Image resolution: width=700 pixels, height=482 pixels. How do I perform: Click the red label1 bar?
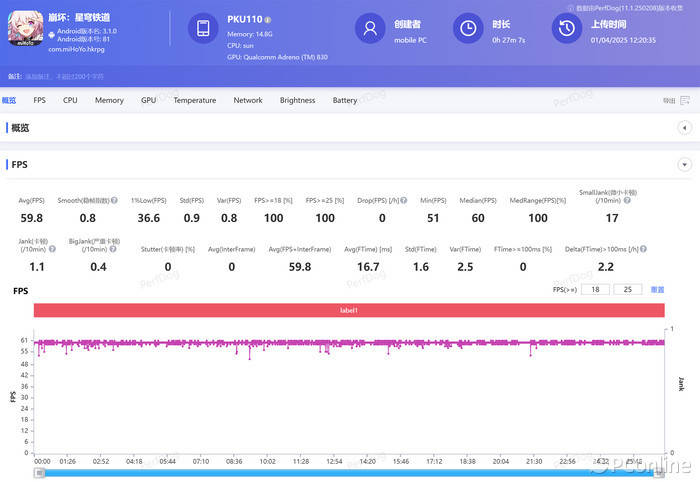click(349, 311)
